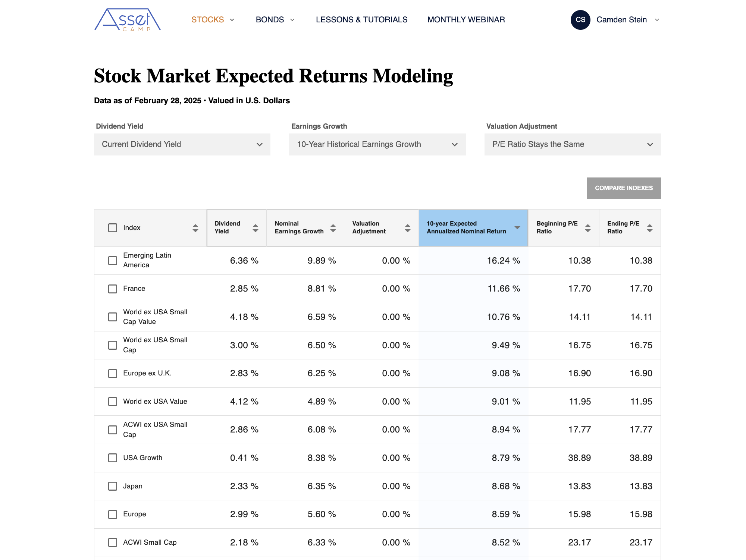The width and height of the screenshot is (746, 560).
Task: Sort by Nominal Earnings Growth arrows
Action: point(333,228)
